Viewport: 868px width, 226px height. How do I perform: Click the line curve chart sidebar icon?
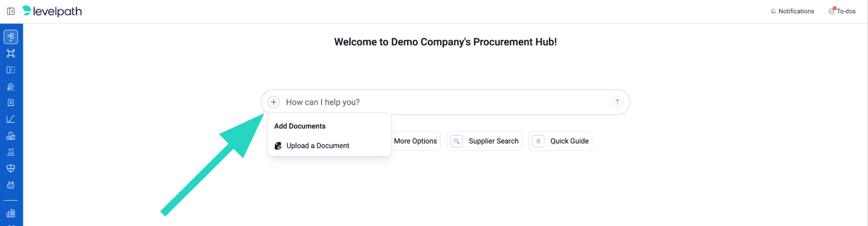point(11,119)
